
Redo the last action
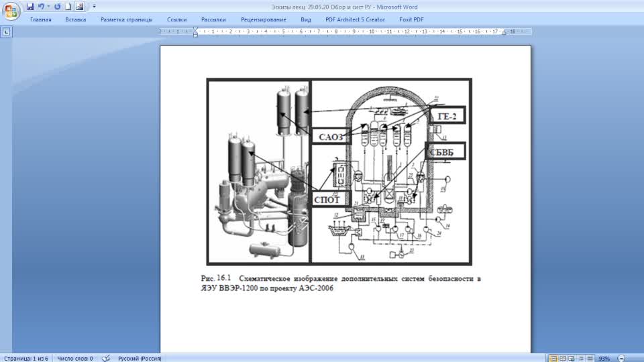coord(58,7)
